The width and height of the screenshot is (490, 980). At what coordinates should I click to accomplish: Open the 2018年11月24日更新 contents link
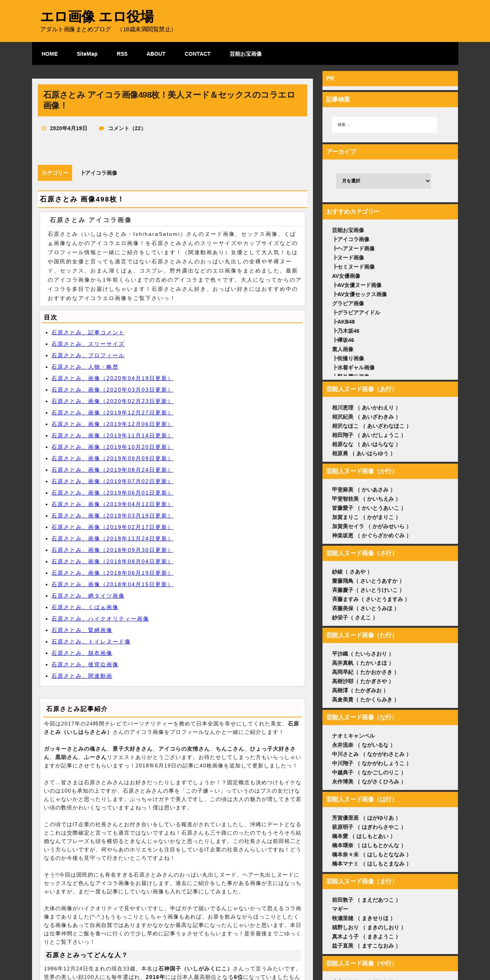pos(112,538)
